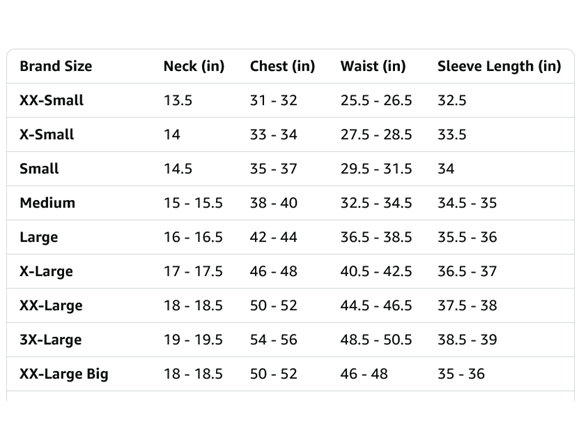This screenshot has width=588, height=441.
Task: Click the XX-Large Big waist 46 - 48
Action: click(x=364, y=374)
